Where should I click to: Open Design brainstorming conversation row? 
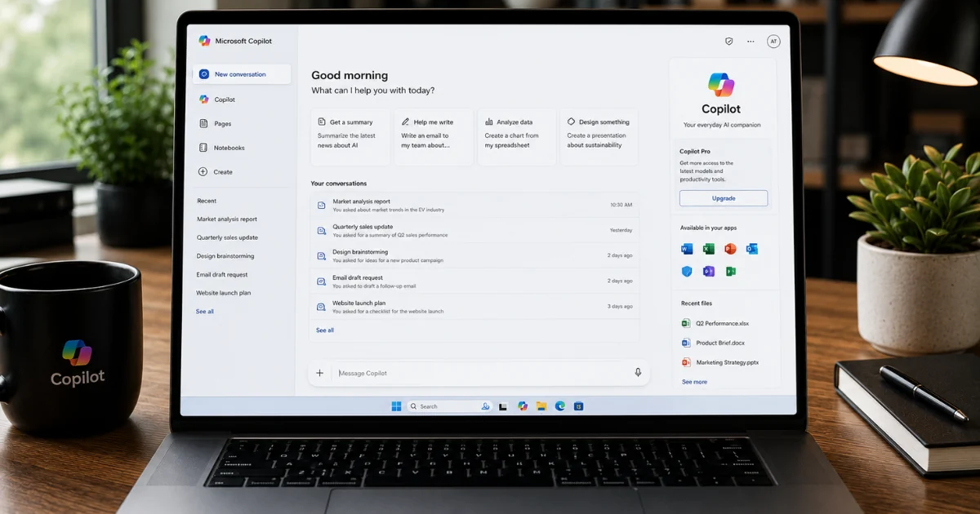474,255
